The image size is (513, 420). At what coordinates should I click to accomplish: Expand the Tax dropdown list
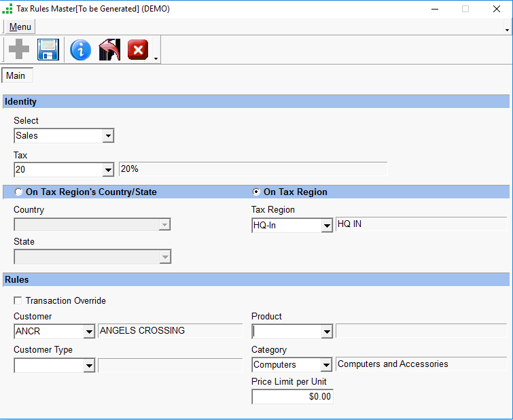tap(108, 170)
